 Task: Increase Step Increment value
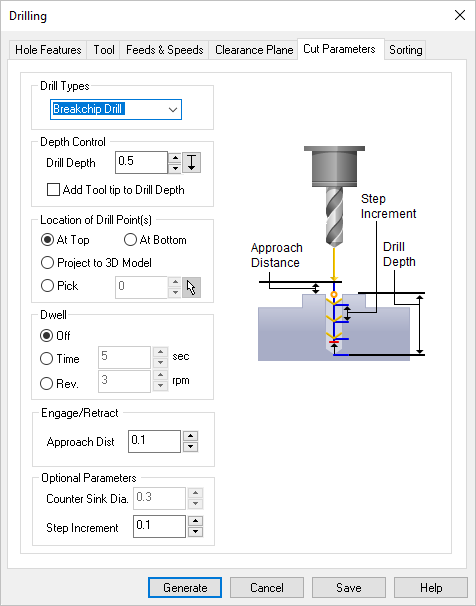click(196, 521)
